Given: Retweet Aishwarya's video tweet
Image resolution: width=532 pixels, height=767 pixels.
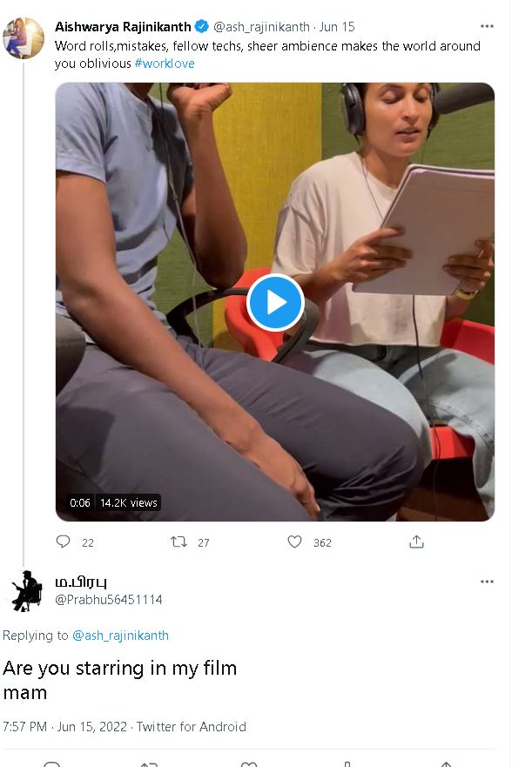Looking at the screenshot, I should [x=179, y=542].
